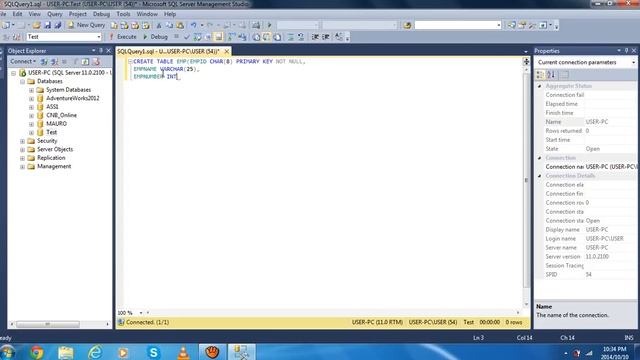Open the Find combo box dropdown arrow
Screen dimensions: 640x360
(498, 25)
